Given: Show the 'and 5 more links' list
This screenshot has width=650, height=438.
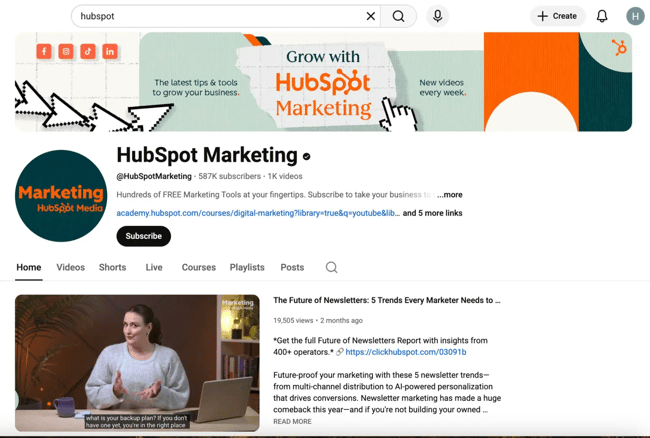Looking at the screenshot, I should (x=432, y=213).
